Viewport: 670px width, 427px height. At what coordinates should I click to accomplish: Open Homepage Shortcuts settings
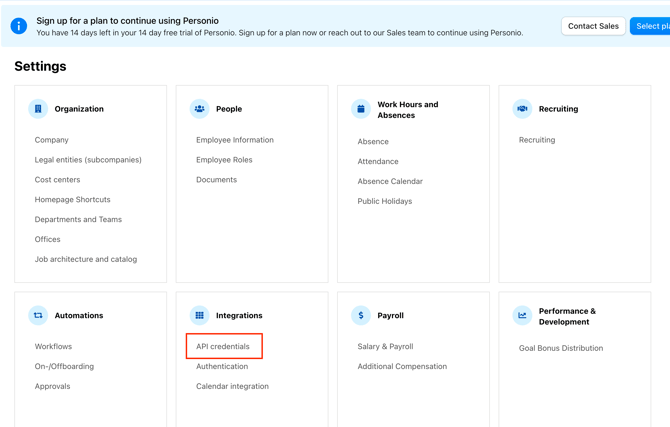(x=72, y=200)
